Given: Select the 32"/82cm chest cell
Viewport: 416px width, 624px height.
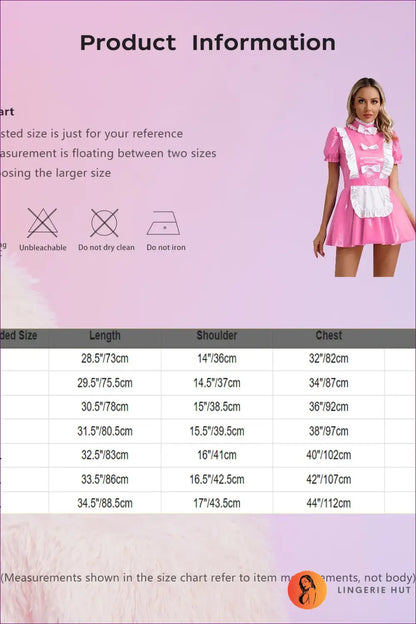Looking at the screenshot, I should coord(329,359).
